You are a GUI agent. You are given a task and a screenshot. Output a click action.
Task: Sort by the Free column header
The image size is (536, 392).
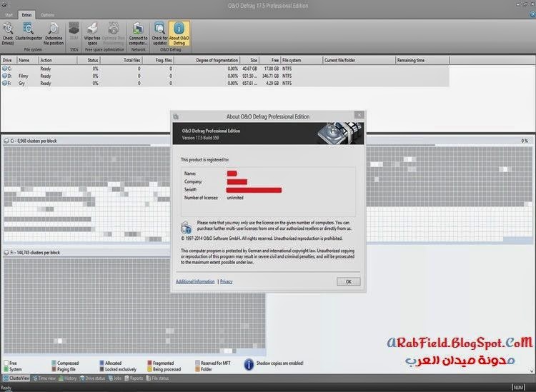tap(269, 61)
